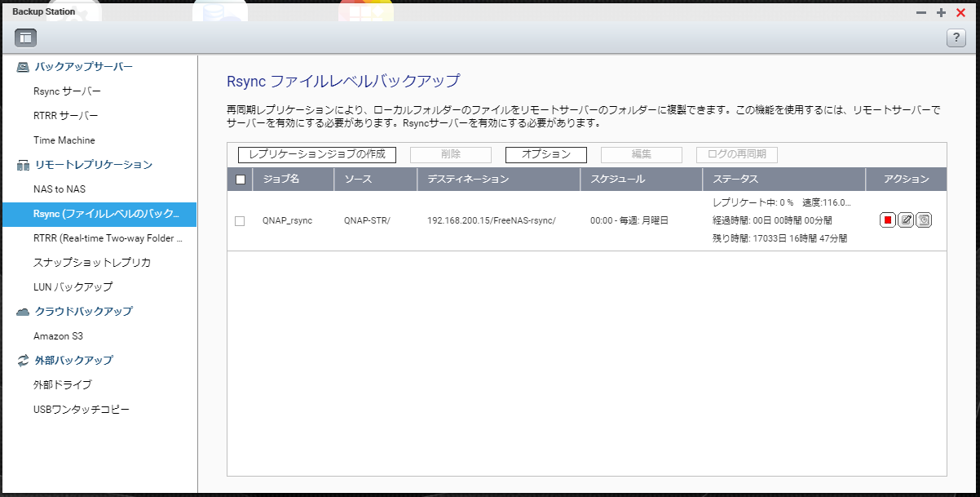Image resolution: width=980 pixels, height=497 pixels.
Task: Select the QNAP_rsync job name cell
Action: [x=287, y=221]
